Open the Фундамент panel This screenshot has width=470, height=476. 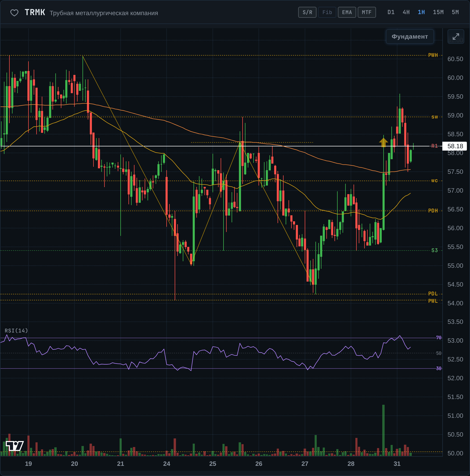[x=410, y=37]
